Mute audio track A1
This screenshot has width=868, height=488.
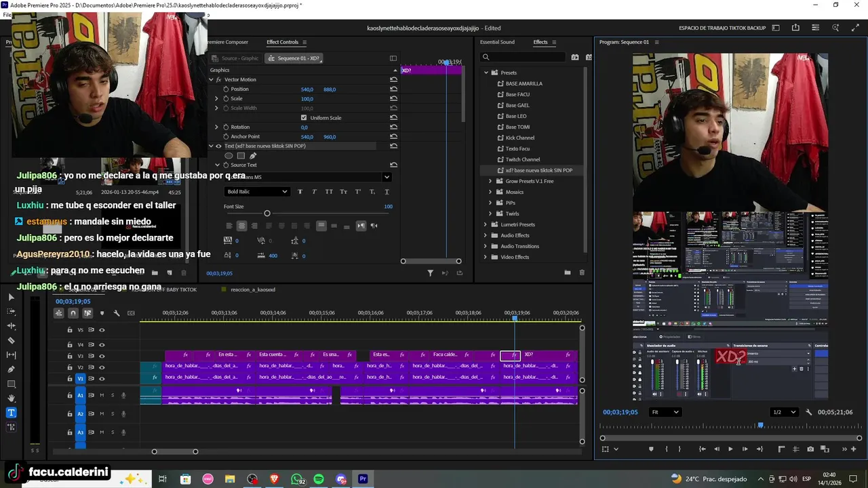coord(102,395)
